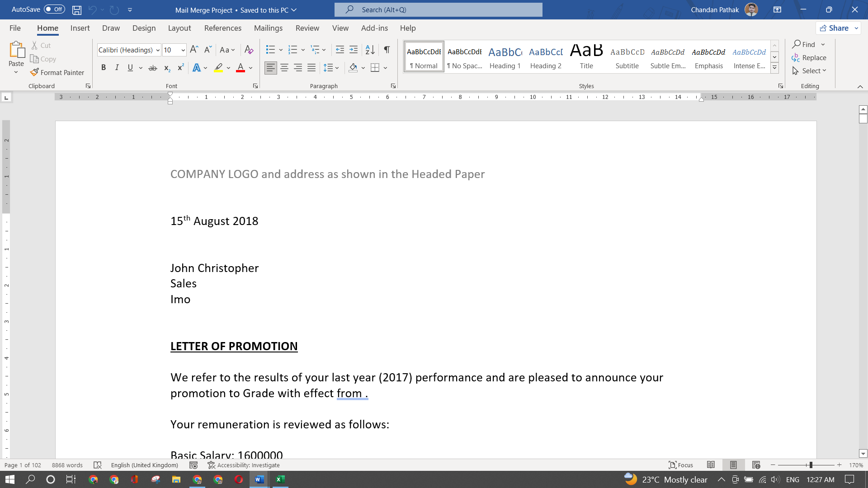Click the Paste clipboard icon

coord(17,50)
